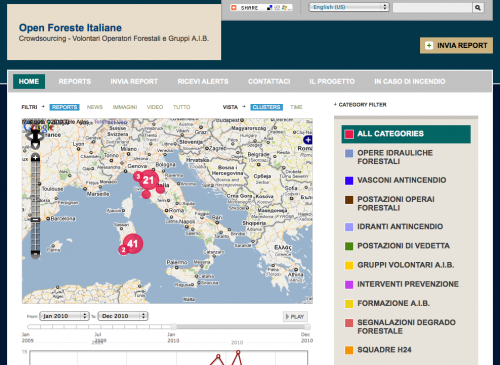Select the News filter
The height and width of the screenshot is (365, 500).
(95, 107)
